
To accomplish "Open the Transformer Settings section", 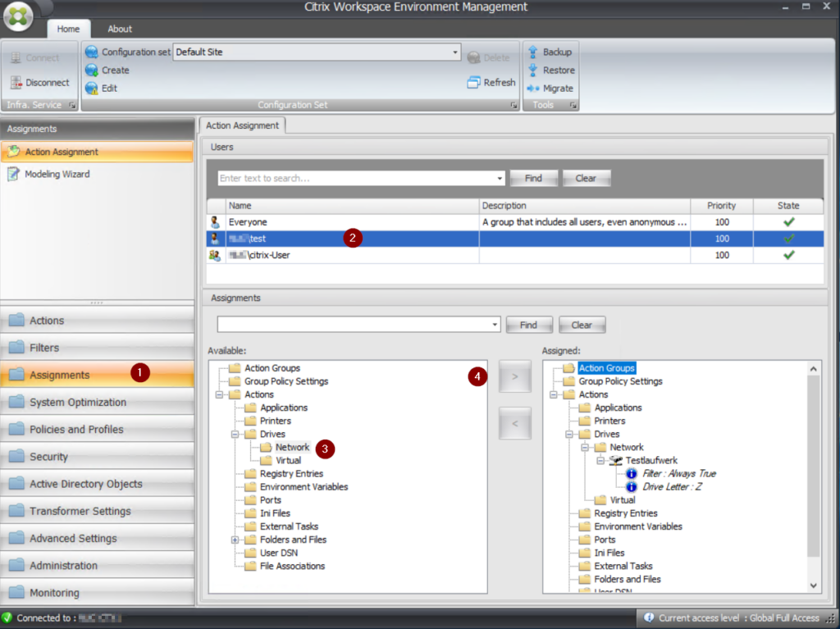I will tap(97, 511).
